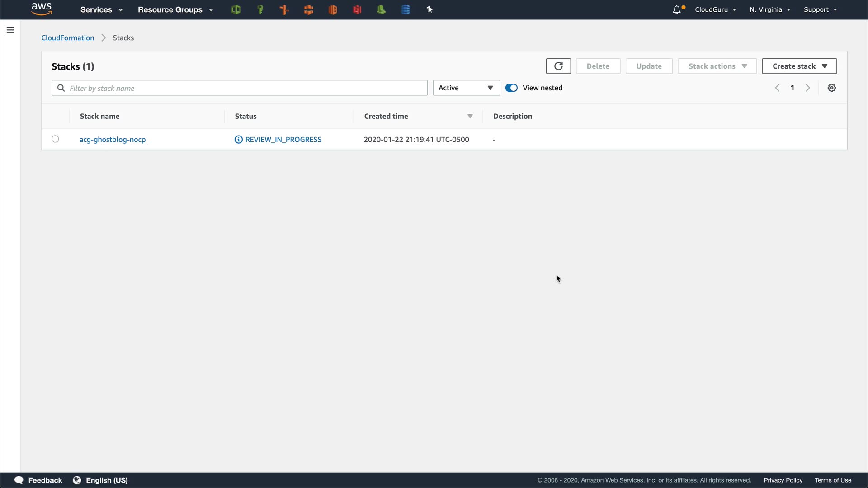The width and height of the screenshot is (868, 488).
Task: Go to CloudFormation breadcrumb link
Action: tap(68, 38)
